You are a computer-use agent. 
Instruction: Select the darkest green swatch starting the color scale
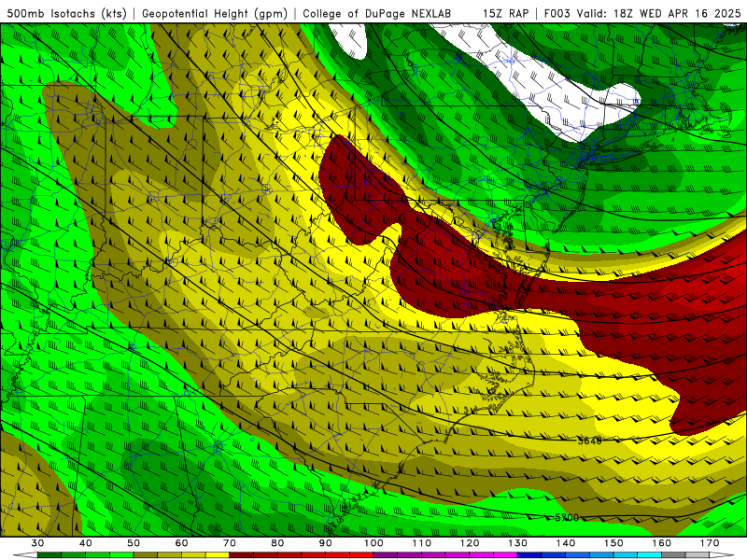point(49,555)
